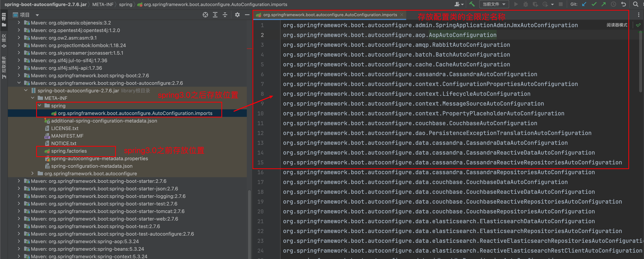Open the 项目 view selector dropdown
This screenshot has height=259, width=644.
(26, 15)
